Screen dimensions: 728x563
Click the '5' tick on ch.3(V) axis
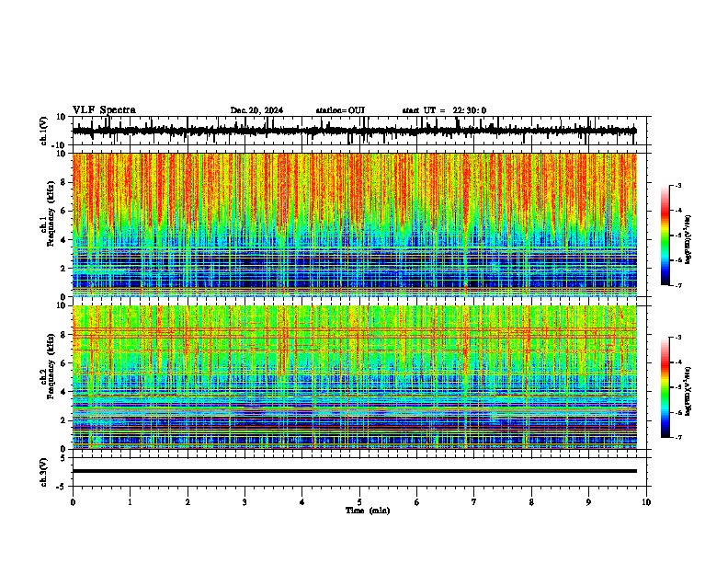(x=63, y=458)
